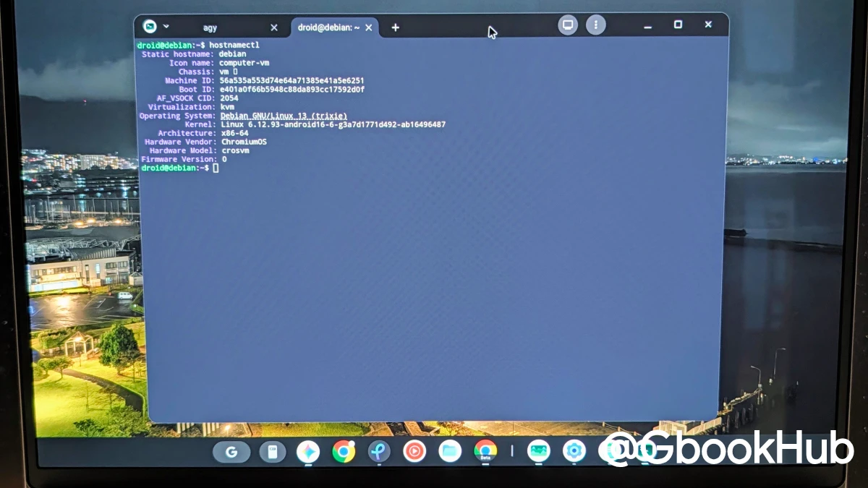868x488 pixels.
Task: Open Settings gear on the shelf
Action: pyautogui.click(x=574, y=451)
